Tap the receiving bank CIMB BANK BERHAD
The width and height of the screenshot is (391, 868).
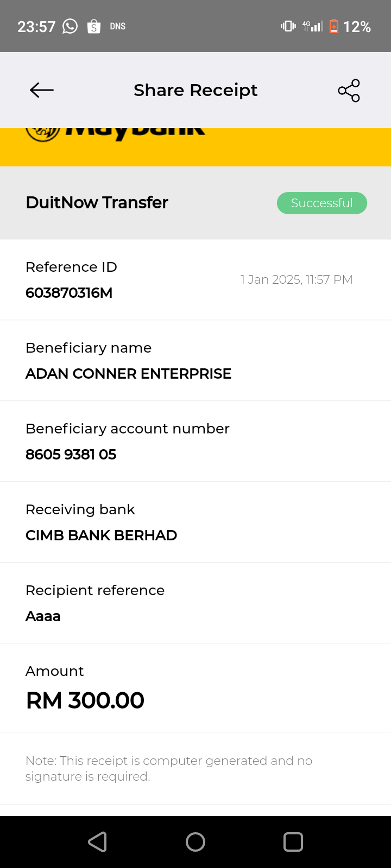tap(101, 535)
